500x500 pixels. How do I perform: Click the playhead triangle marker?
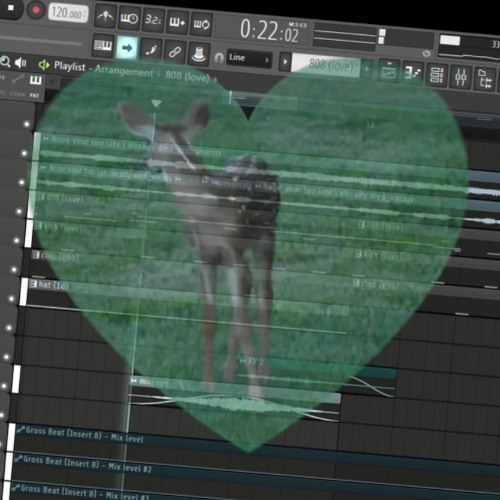pyautogui.click(x=156, y=104)
